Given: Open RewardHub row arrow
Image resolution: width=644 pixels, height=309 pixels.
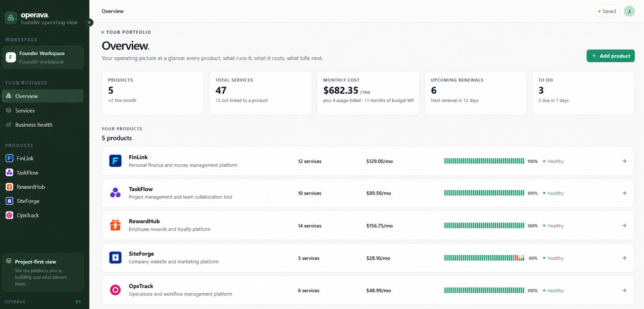Looking at the screenshot, I should pyautogui.click(x=624, y=226).
